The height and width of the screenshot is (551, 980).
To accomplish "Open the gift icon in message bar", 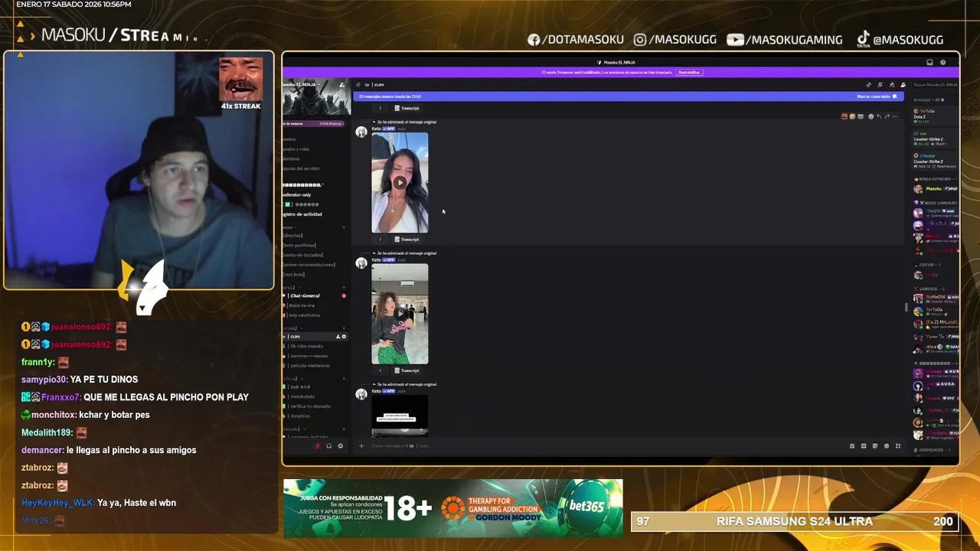I will (852, 446).
